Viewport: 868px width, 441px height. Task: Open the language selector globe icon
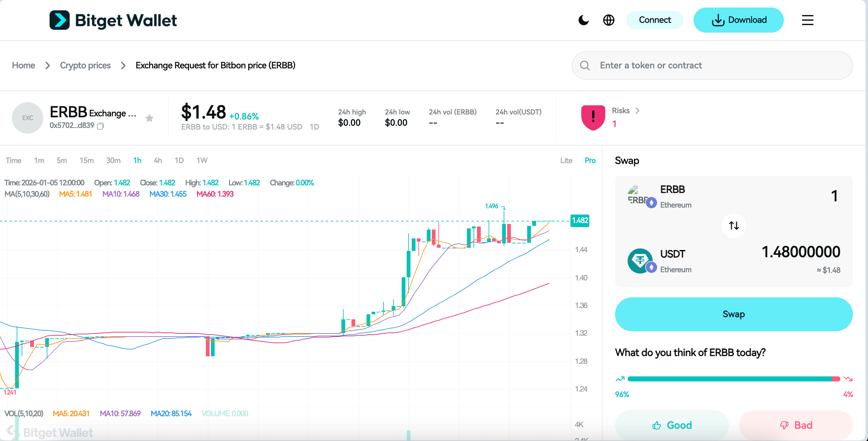click(608, 20)
